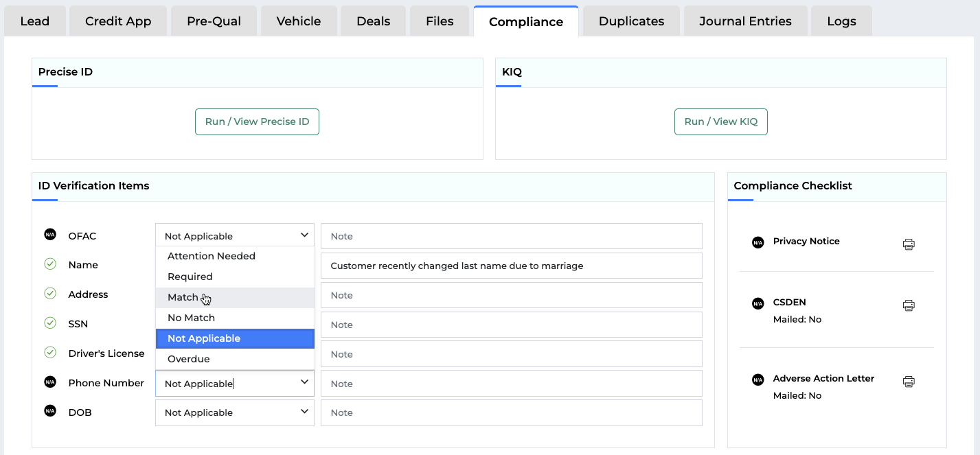Open the Duplicates tab
Viewport: 980px width, 455px height.
coord(631,21)
